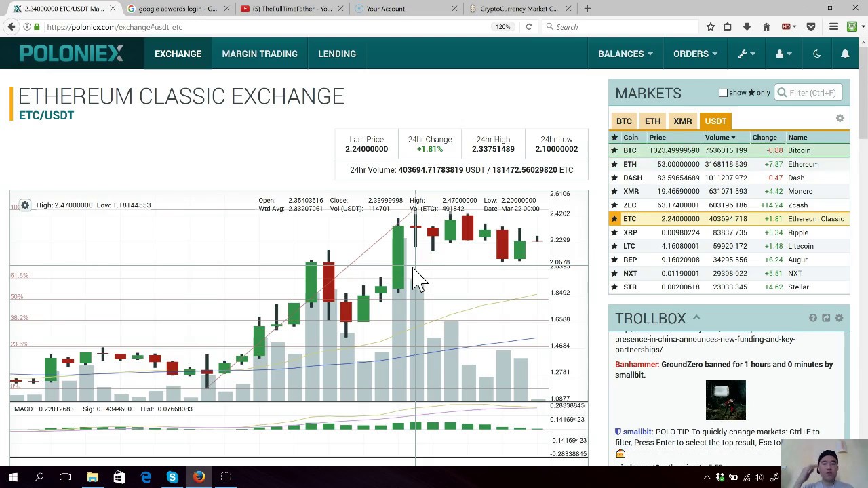Open EXCHANGE navigation tab
Image resolution: width=868 pixels, height=488 pixels.
pyautogui.click(x=178, y=54)
